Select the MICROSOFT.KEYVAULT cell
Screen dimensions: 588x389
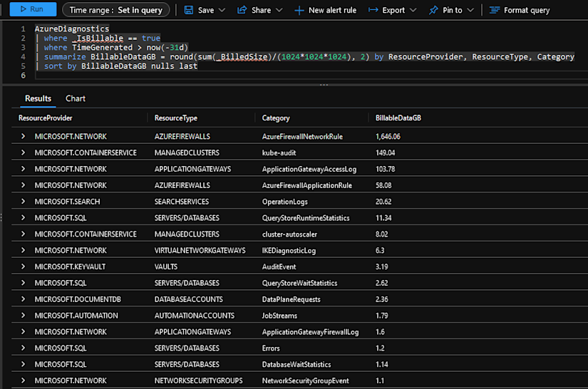(x=70, y=267)
